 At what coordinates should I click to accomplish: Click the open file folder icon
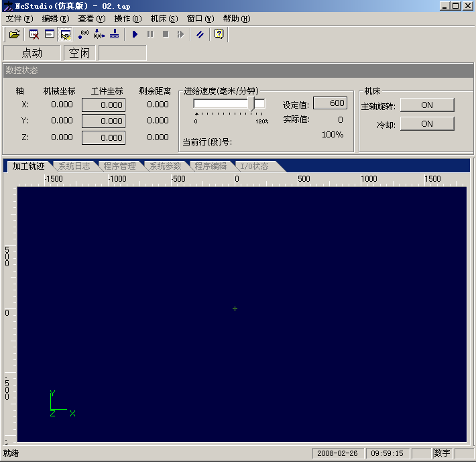[14, 34]
